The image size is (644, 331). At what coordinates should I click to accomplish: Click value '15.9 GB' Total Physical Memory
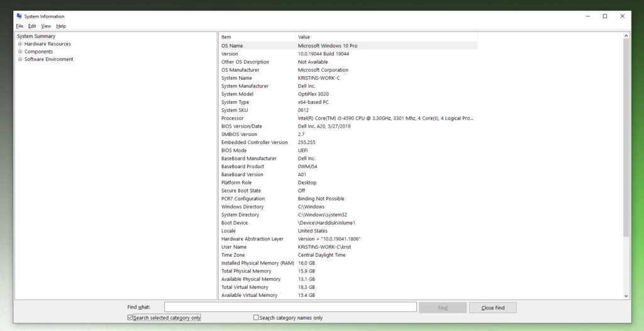[x=306, y=271]
